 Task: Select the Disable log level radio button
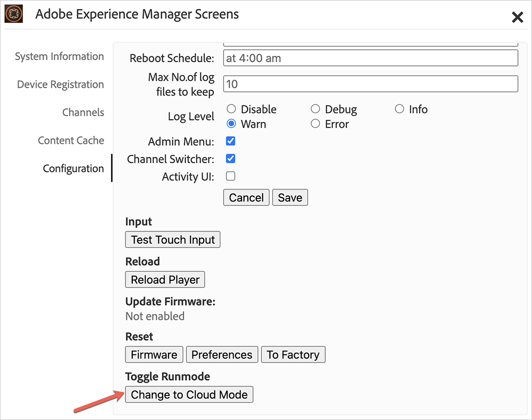tap(231, 109)
